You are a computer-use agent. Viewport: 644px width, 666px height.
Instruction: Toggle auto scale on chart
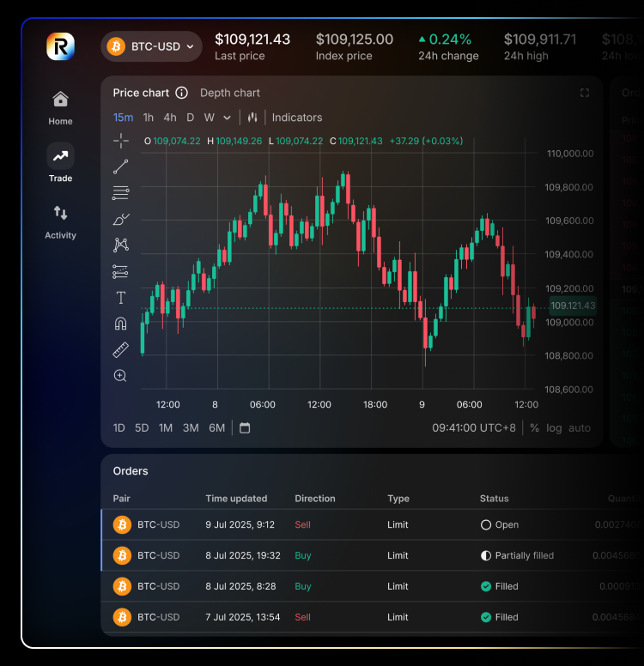[x=580, y=428]
